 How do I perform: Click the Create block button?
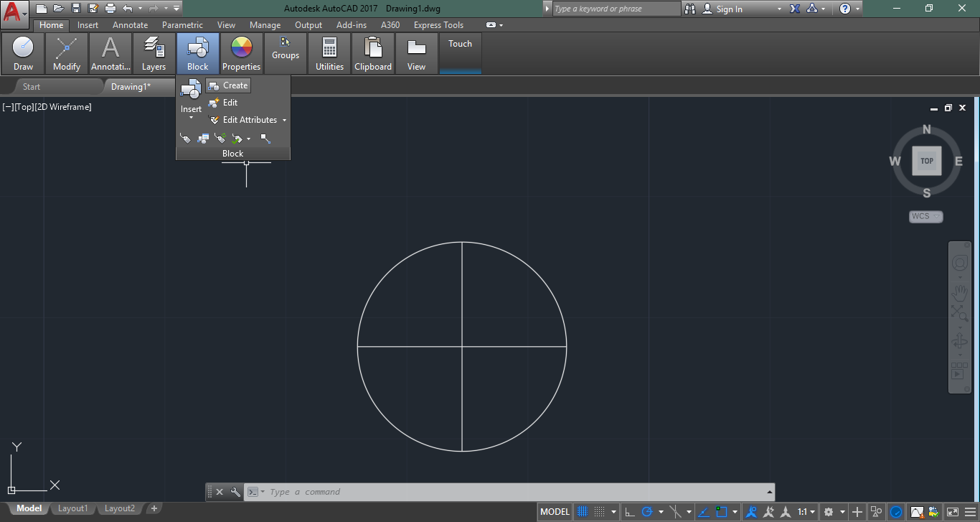[228, 85]
